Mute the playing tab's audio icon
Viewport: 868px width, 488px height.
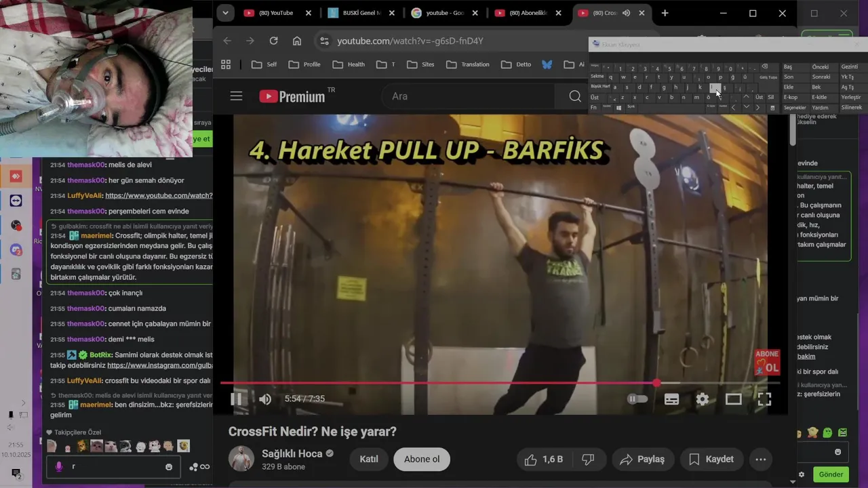[x=626, y=13]
